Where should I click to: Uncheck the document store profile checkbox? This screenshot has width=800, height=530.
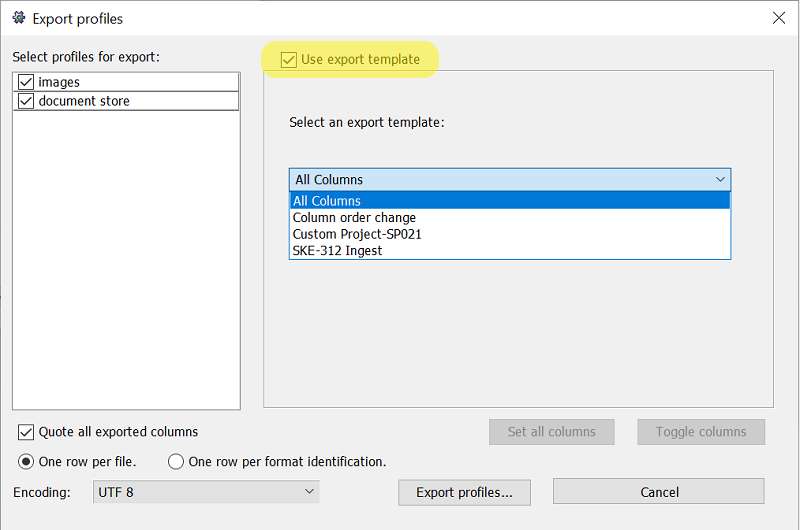[x=26, y=100]
